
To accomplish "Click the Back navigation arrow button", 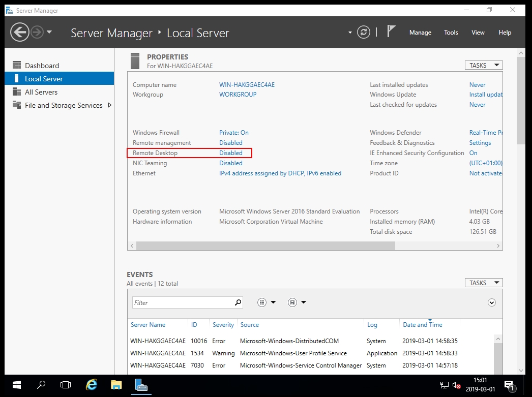I will point(19,32).
